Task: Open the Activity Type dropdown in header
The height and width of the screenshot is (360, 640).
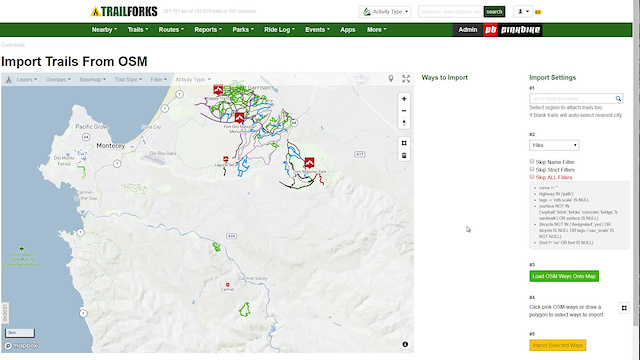Action: (x=385, y=11)
